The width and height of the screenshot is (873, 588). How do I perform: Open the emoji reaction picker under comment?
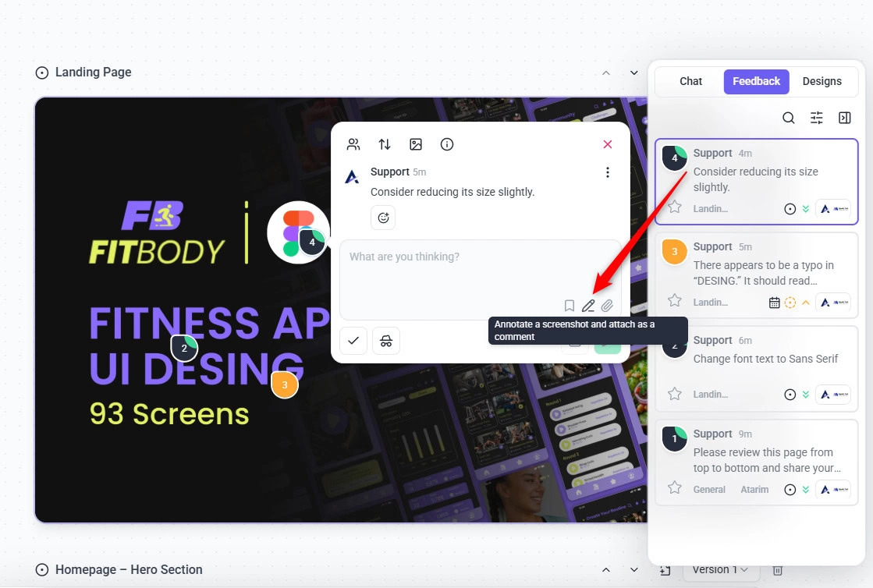click(383, 218)
